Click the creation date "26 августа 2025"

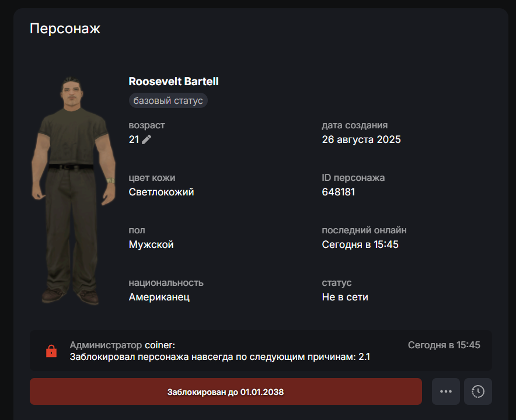pyautogui.click(x=361, y=139)
